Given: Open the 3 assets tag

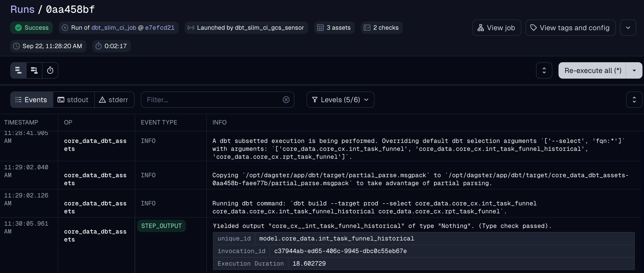Looking at the screenshot, I should (334, 28).
